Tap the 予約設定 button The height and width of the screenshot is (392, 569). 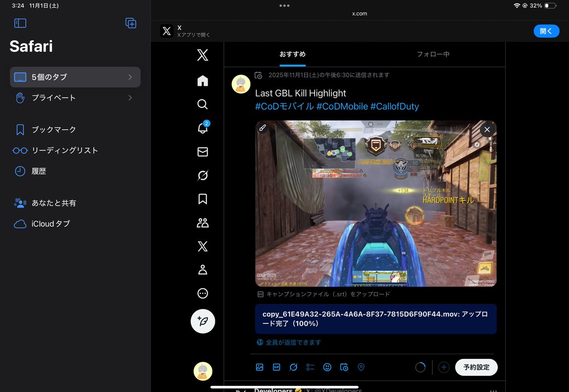click(x=477, y=367)
